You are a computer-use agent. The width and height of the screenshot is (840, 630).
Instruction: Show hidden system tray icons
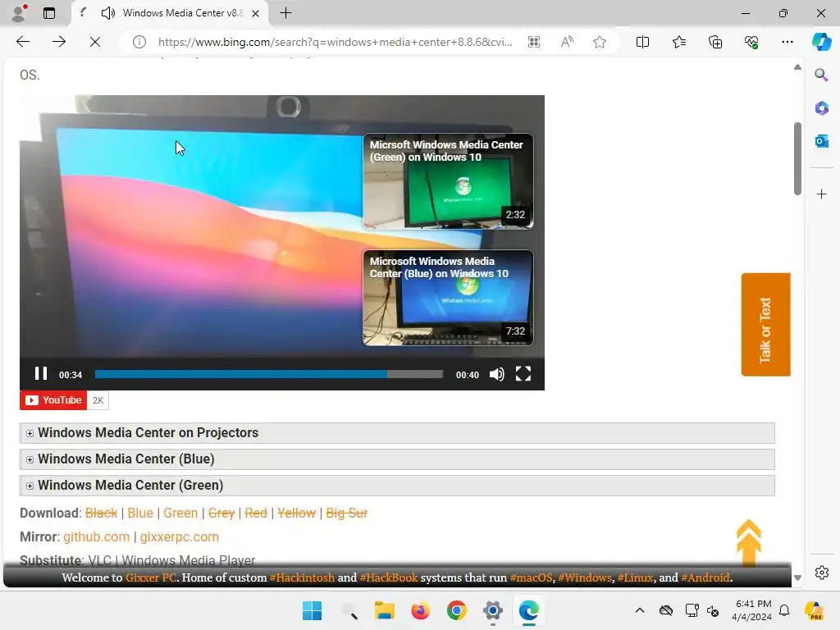(x=640, y=610)
